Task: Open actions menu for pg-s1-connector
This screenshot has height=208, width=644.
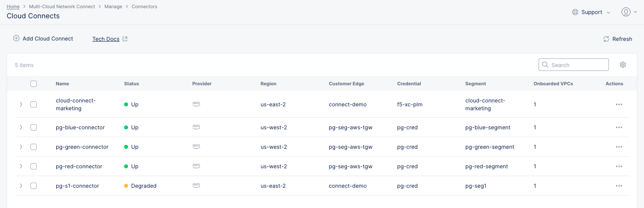Action: (619, 186)
